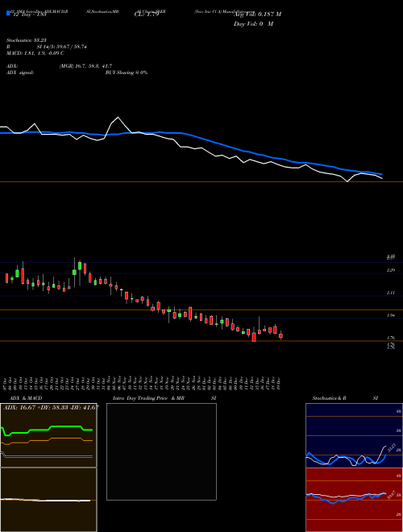
Task: Click the 'CL: 1.79' close value
Action: 146,15
